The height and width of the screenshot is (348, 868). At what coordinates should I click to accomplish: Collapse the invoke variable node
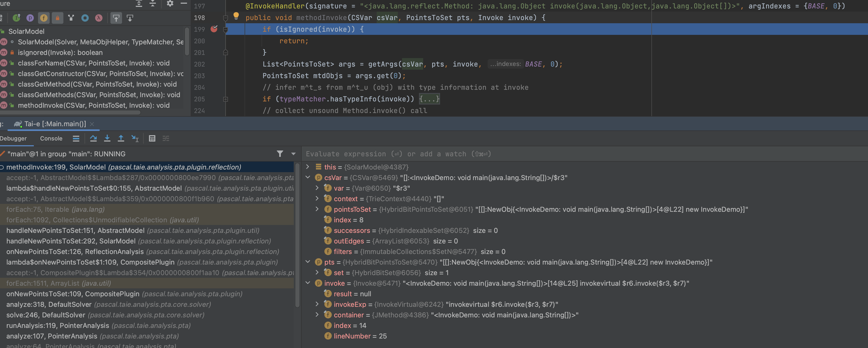click(307, 283)
